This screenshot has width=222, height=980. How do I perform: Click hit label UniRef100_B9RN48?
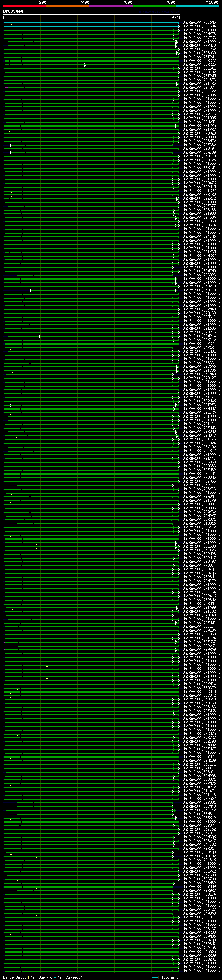pyautogui.click(x=199, y=309)
